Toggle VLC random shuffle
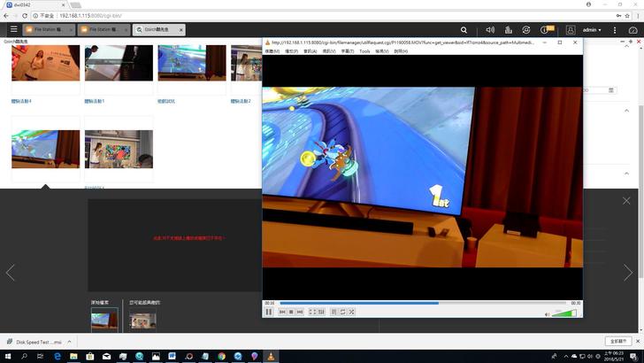 click(x=351, y=312)
